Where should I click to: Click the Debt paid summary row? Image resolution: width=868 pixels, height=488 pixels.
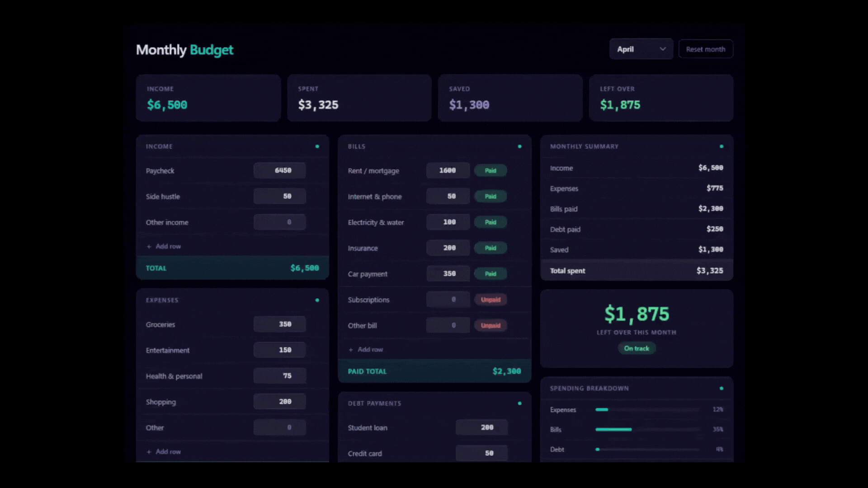click(637, 229)
